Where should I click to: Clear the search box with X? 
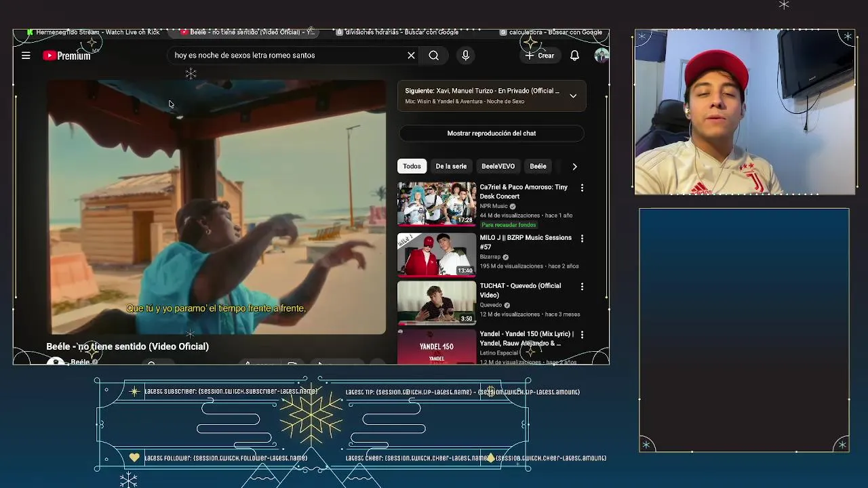[x=411, y=56]
